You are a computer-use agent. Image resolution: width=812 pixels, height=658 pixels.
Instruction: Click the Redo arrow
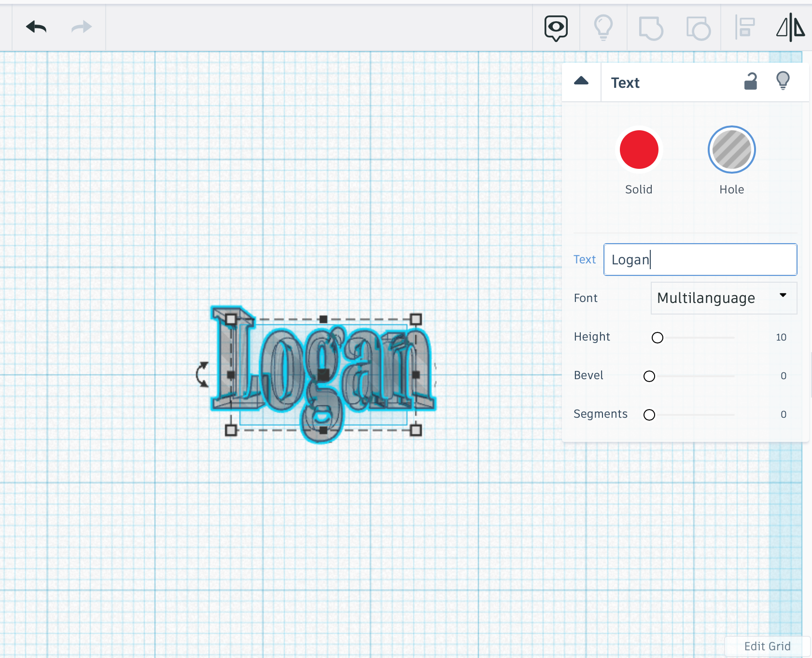82,27
